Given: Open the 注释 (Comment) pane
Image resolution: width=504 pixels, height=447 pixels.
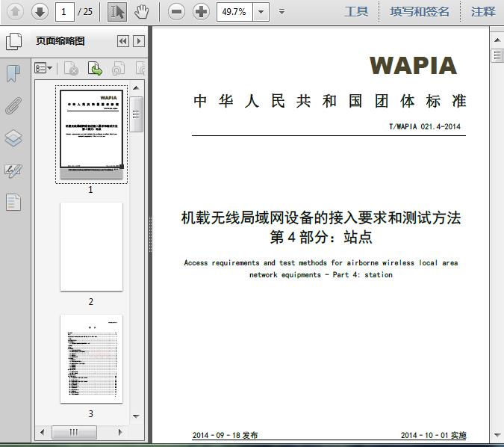Looking at the screenshot, I should (x=483, y=11).
